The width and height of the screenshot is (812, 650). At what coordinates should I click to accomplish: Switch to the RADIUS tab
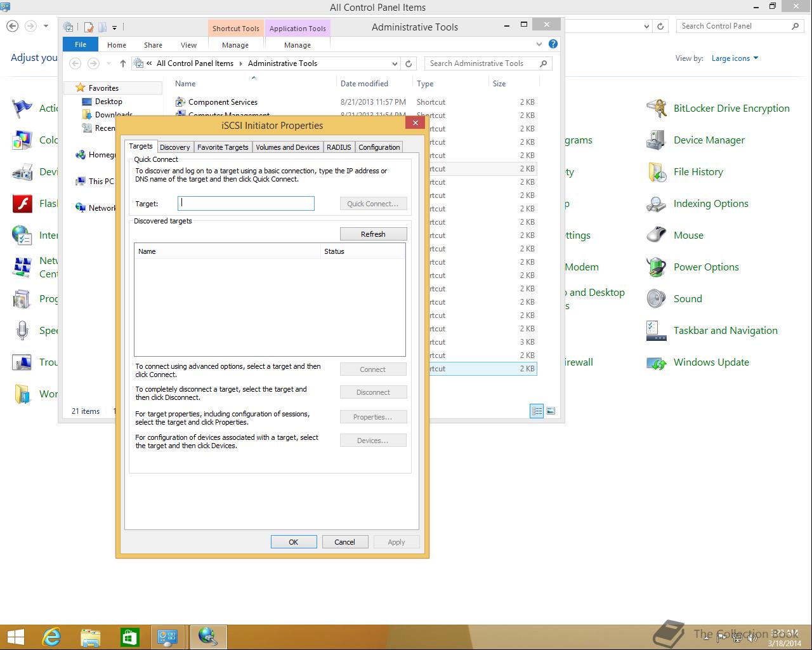click(x=339, y=147)
